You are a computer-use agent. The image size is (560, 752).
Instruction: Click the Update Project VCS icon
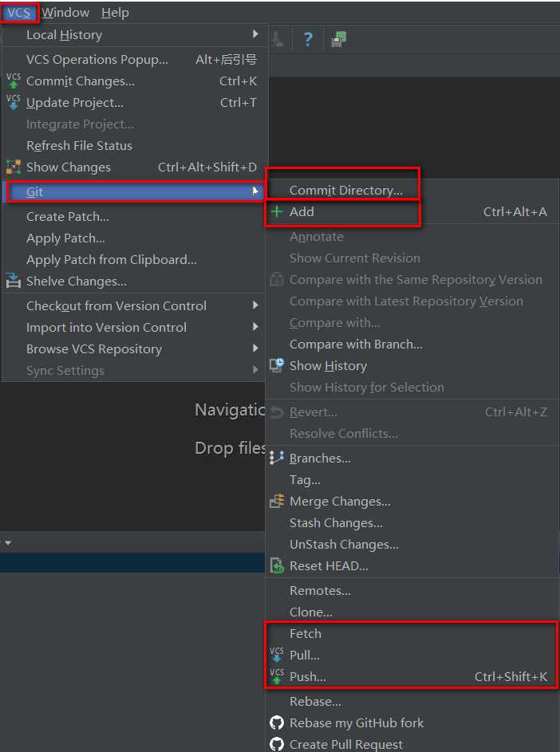click(14, 102)
